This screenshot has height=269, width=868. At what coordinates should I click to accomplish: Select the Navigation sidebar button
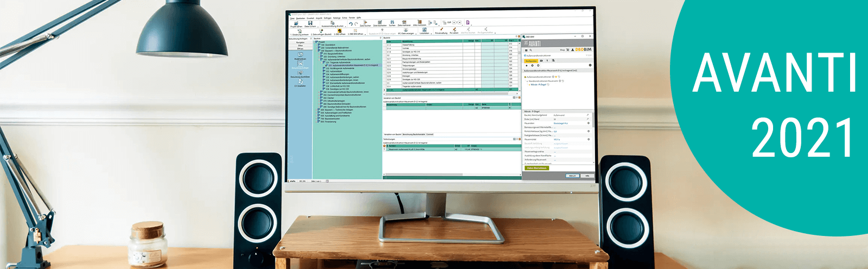pyautogui.click(x=300, y=42)
